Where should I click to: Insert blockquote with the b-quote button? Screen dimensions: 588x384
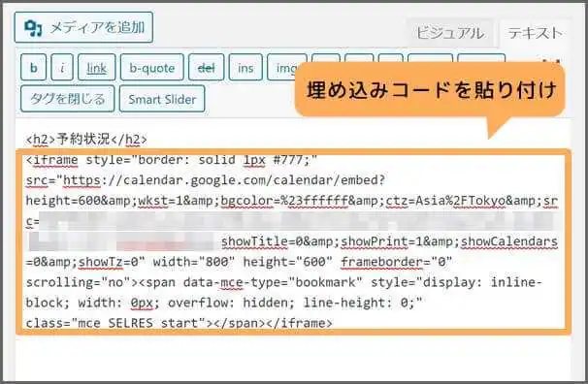(x=152, y=68)
